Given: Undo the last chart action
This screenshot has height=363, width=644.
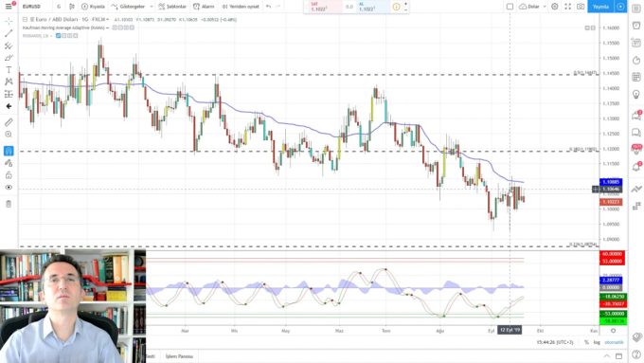Looking at the screenshot, I should pos(268,7).
